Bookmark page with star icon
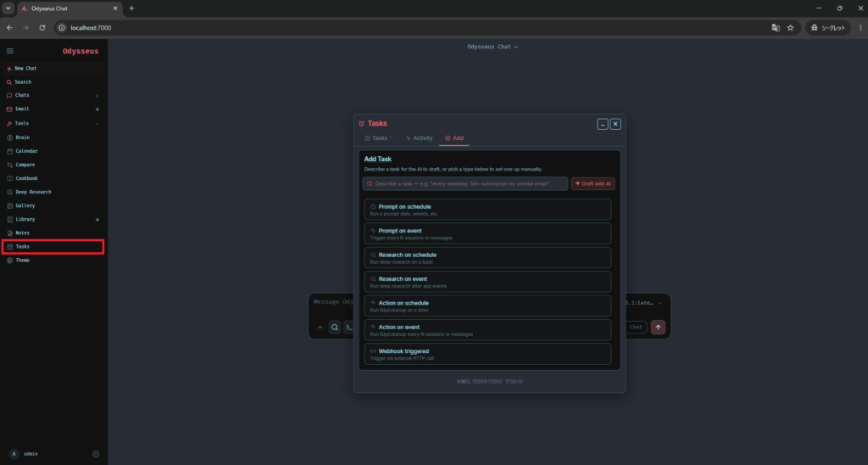 791,28
